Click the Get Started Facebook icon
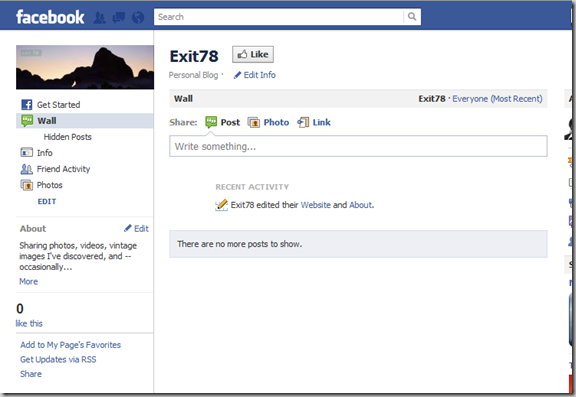 point(26,105)
